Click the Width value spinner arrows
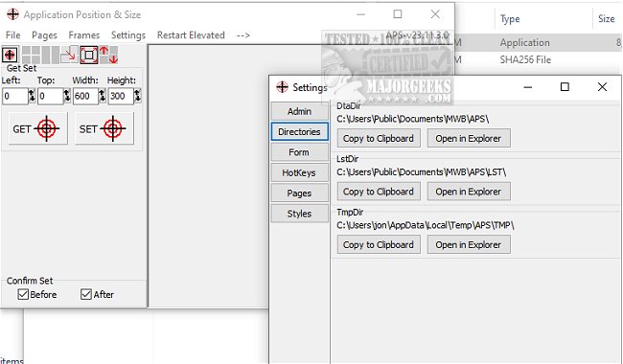623x364 pixels. point(103,96)
